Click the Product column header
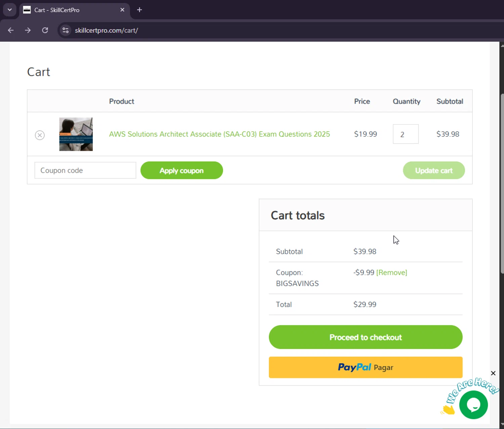Screen dimensions: 504x429 pyautogui.click(x=122, y=101)
